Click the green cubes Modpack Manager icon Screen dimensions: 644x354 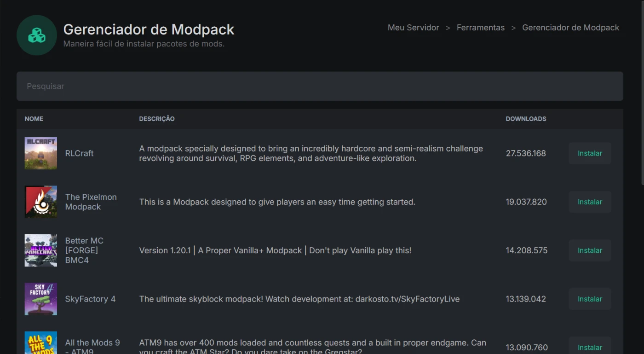click(37, 35)
